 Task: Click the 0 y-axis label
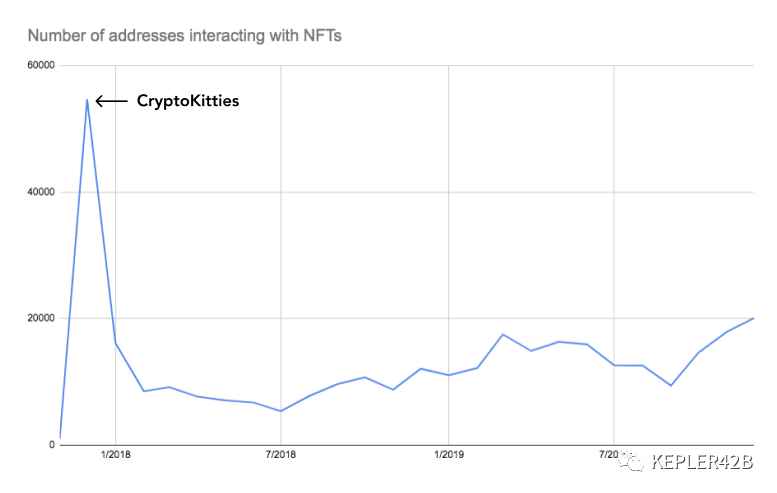point(50,445)
